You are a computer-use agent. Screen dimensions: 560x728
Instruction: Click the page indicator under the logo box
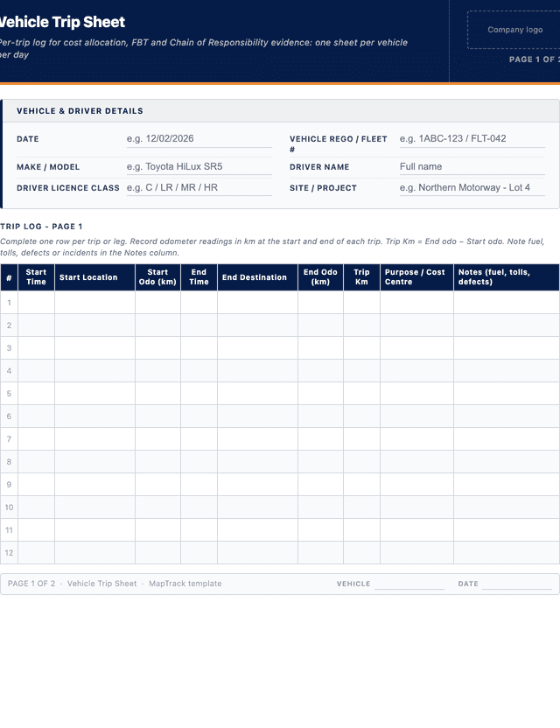[535, 59]
